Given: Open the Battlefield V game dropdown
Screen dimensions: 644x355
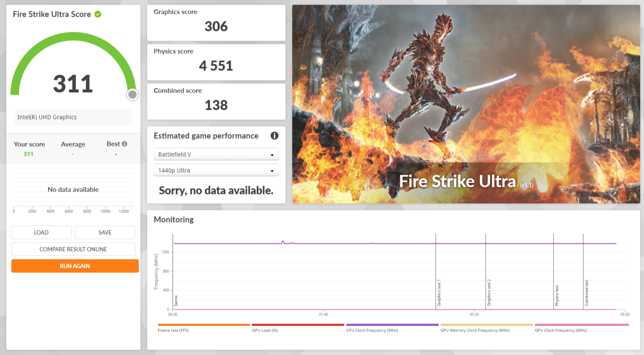Looking at the screenshot, I should 216,154.
